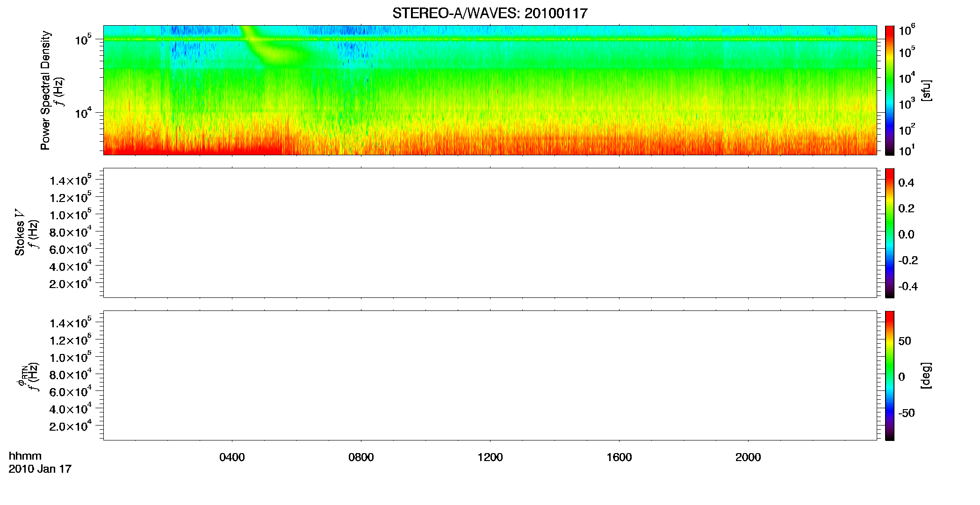Click the 0800 time tick label

pyautogui.click(x=361, y=457)
